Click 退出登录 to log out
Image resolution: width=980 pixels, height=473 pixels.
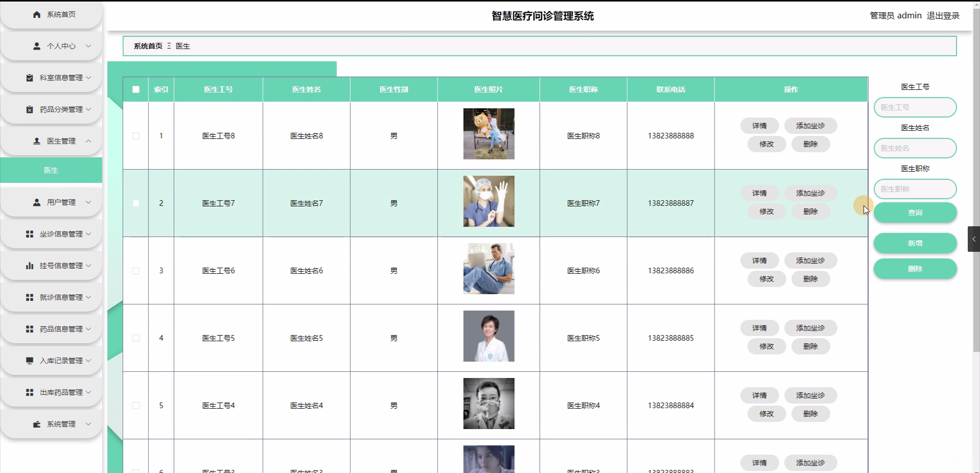pos(943,16)
